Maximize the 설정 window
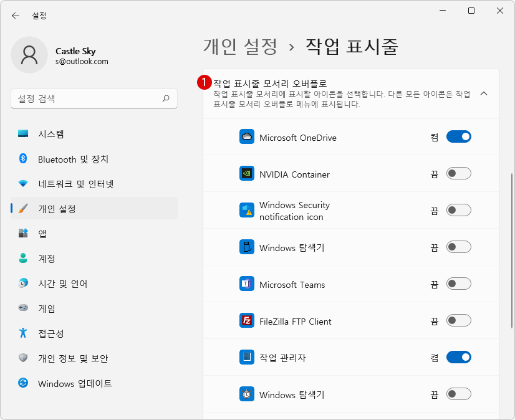515x420 pixels. (x=471, y=11)
